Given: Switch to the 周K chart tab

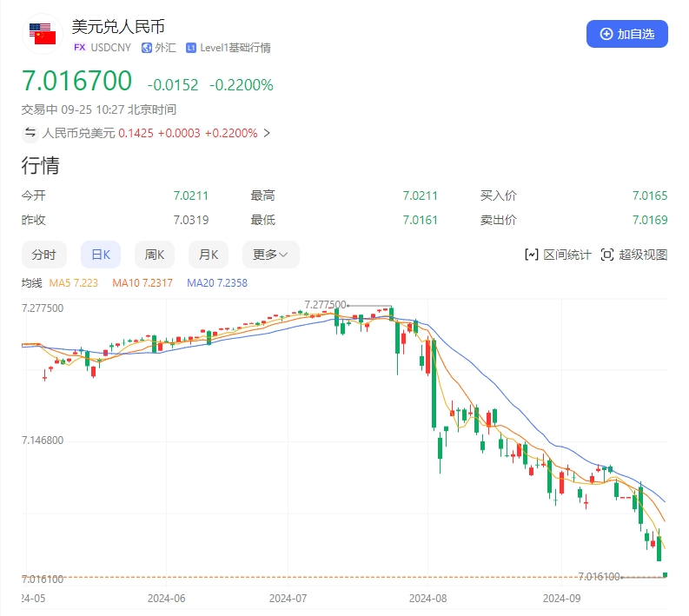Looking at the screenshot, I should coord(155,255).
